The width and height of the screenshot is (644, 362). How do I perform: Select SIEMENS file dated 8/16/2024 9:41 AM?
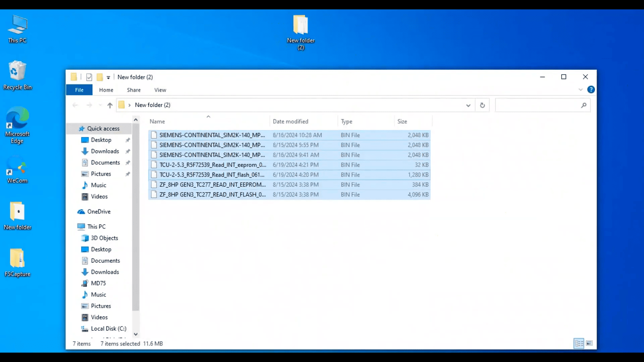point(289,155)
